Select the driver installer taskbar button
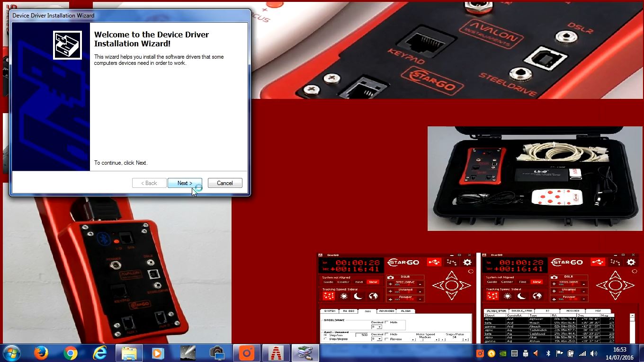Viewport: 644px width, 362px height. (305, 353)
